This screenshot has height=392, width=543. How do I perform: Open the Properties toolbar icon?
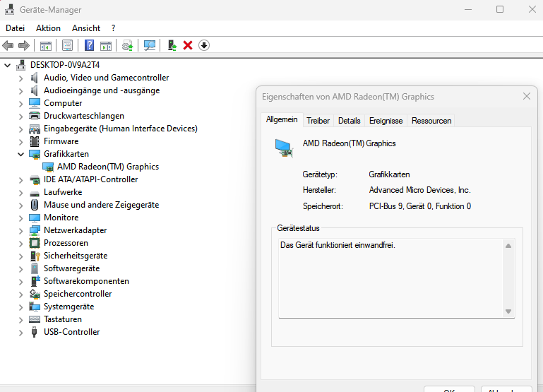tap(67, 45)
